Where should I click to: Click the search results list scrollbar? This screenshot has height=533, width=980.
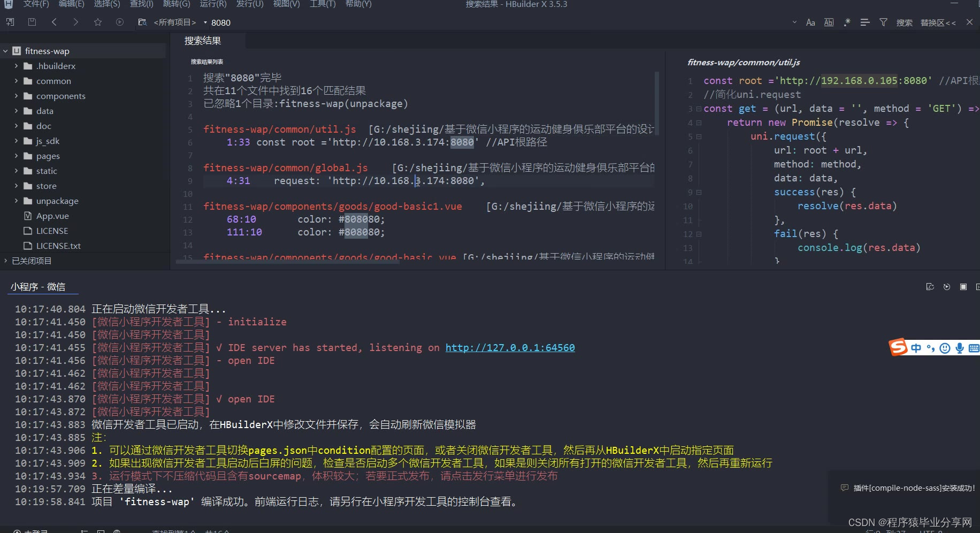[656, 102]
